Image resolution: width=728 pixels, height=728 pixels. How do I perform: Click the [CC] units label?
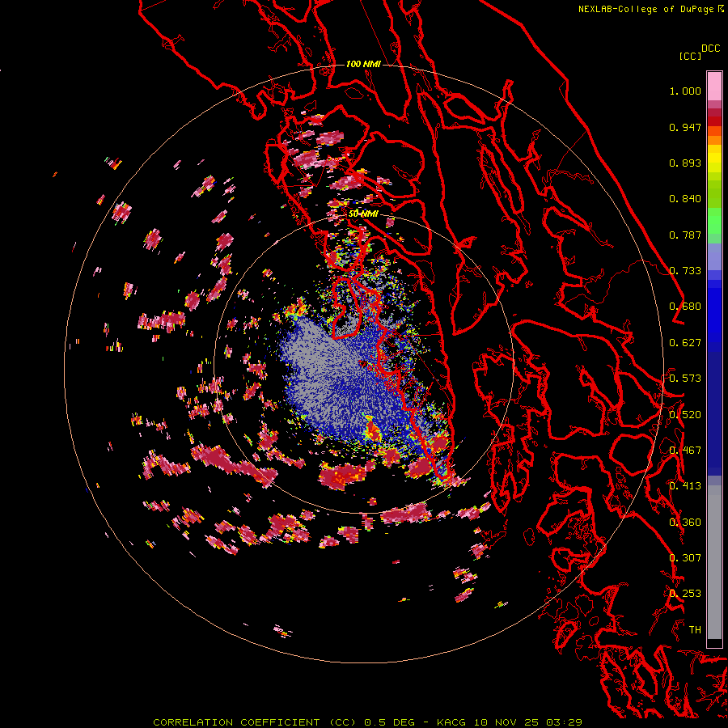690,56
